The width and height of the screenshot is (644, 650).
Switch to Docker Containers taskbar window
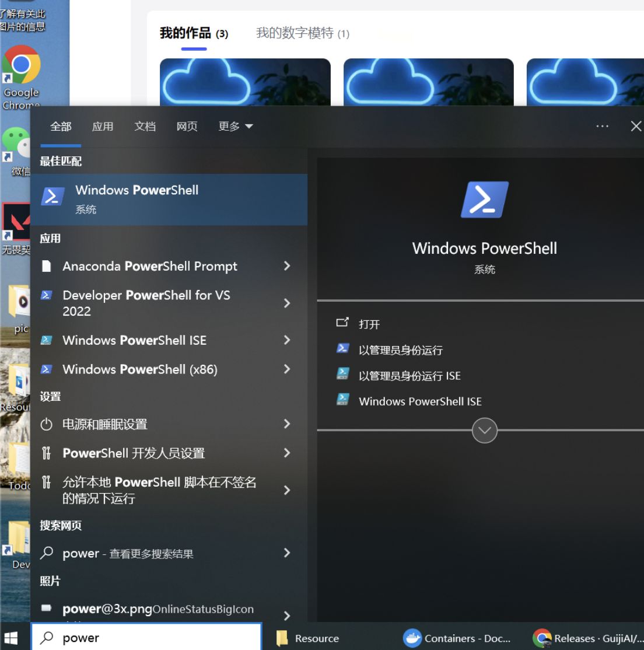click(x=457, y=638)
